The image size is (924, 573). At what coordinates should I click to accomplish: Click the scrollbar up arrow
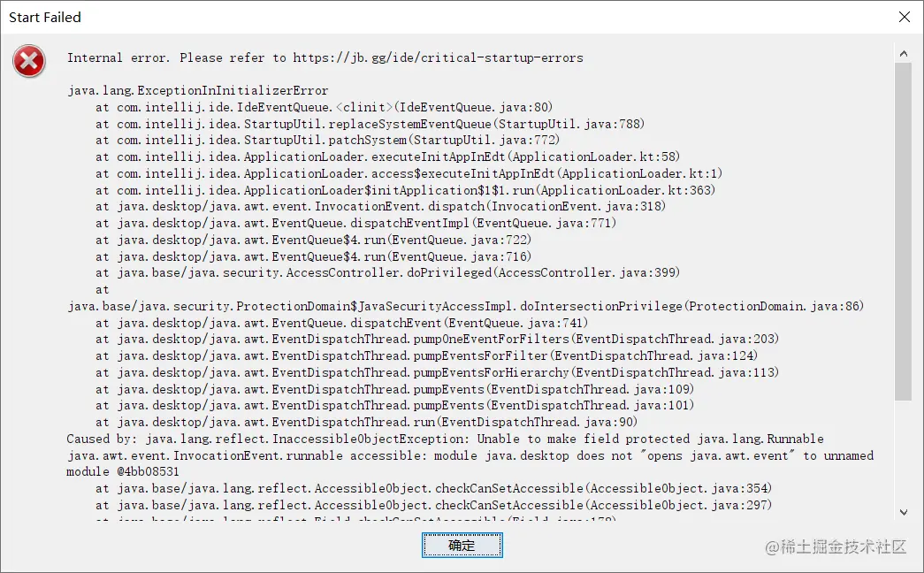click(904, 54)
